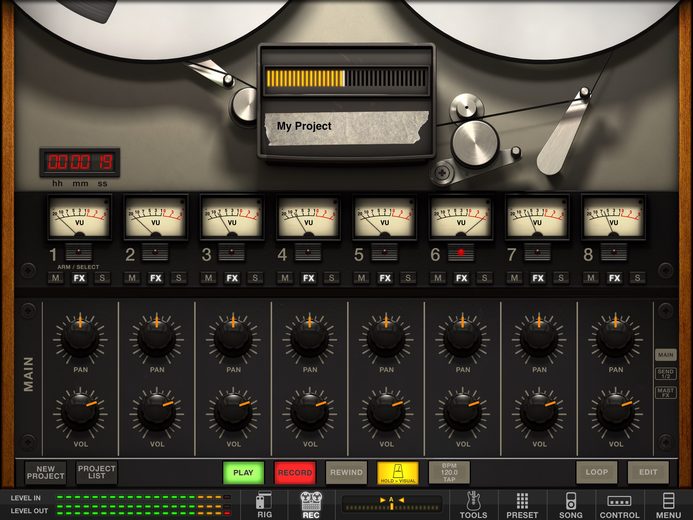Open the SONG player icon

(x=571, y=505)
